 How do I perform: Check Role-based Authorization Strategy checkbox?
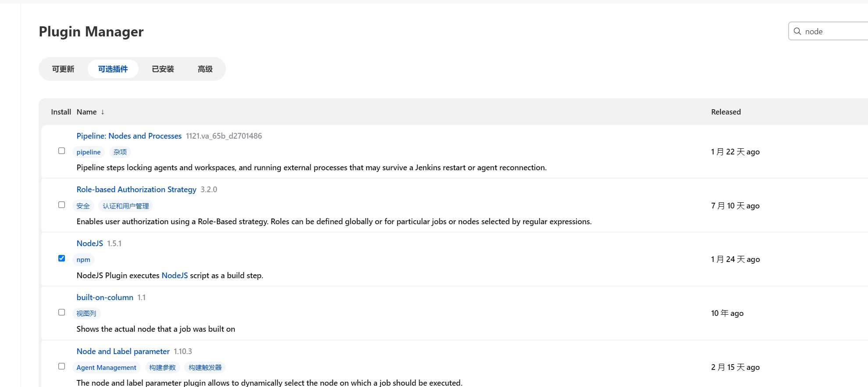(62, 205)
